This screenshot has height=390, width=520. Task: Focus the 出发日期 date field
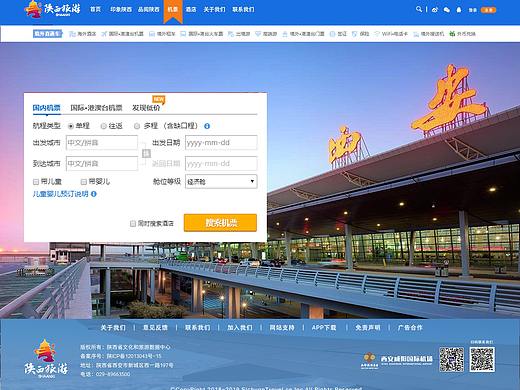click(221, 143)
